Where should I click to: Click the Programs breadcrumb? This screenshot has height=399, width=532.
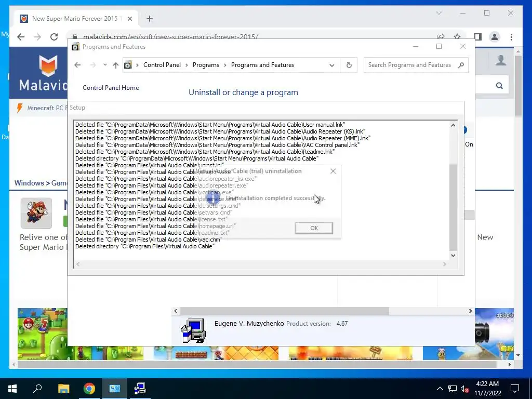(x=206, y=65)
